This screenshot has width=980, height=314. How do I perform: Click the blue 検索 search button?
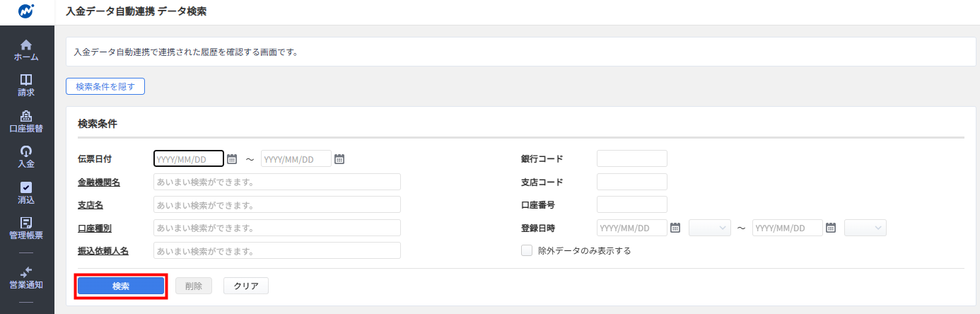click(121, 286)
